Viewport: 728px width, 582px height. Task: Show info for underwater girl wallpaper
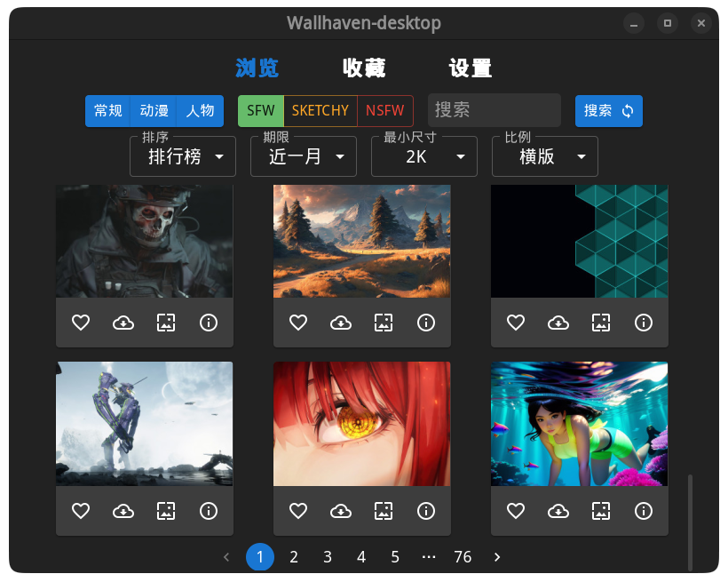(x=644, y=511)
